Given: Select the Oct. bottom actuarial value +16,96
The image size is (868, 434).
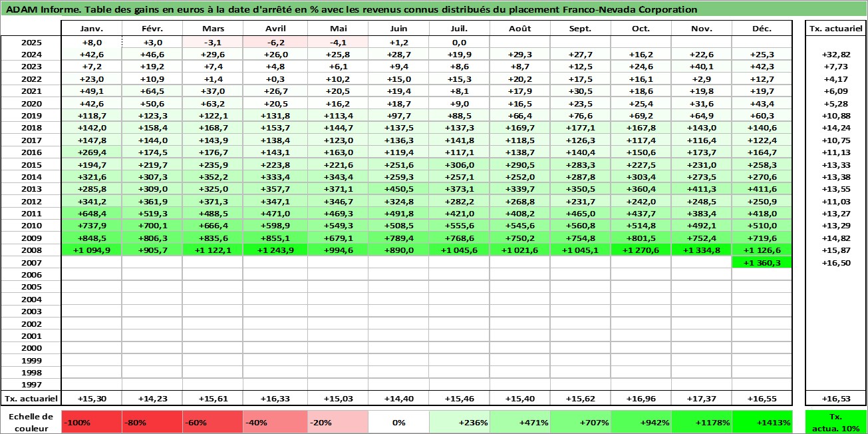Looking at the screenshot, I should (x=641, y=398).
